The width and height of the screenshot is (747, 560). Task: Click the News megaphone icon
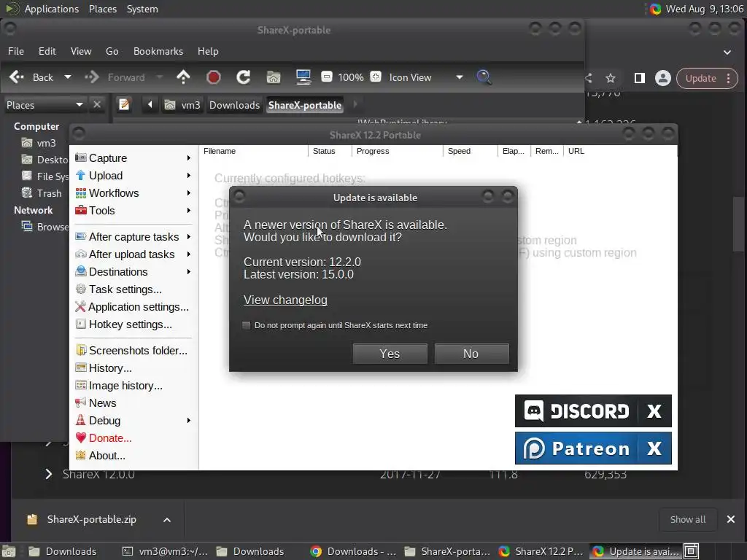pyautogui.click(x=81, y=402)
